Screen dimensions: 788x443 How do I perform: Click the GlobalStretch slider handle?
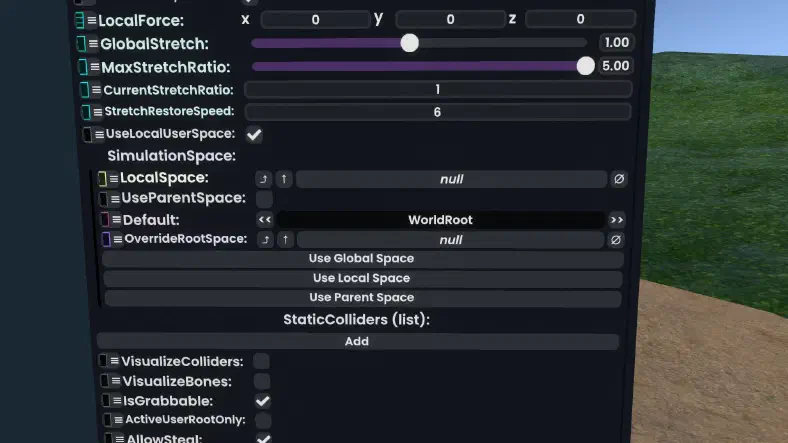(x=410, y=43)
